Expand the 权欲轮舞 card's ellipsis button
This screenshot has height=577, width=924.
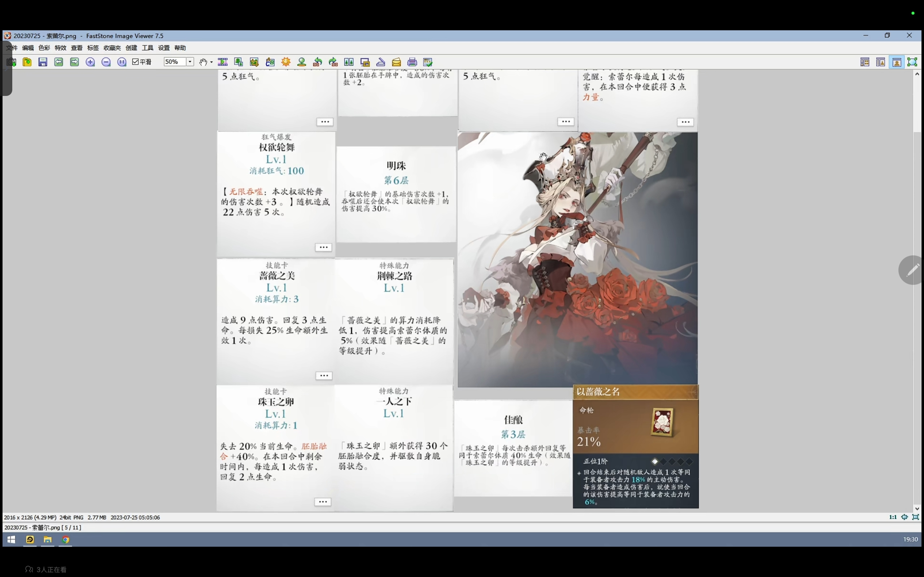click(x=323, y=247)
